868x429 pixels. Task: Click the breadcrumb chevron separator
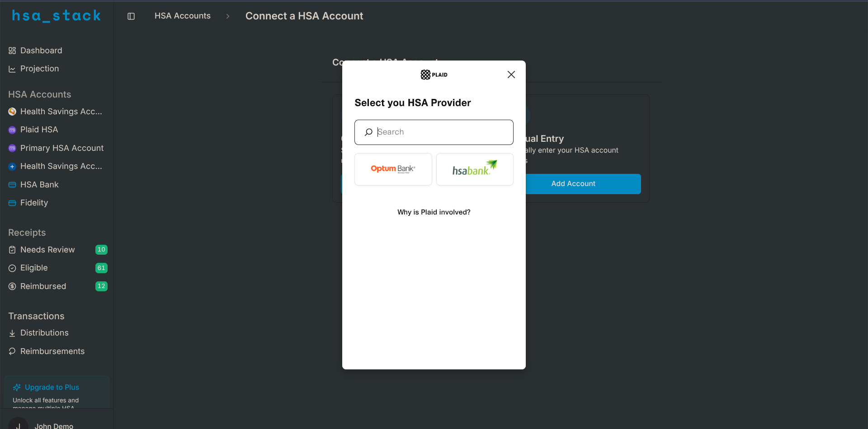(x=228, y=16)
